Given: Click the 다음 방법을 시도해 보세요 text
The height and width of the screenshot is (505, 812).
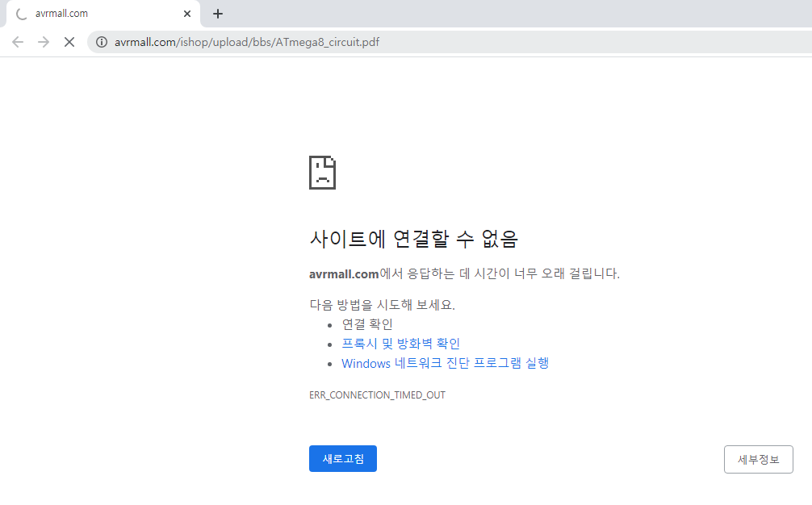Looking at the screenshot, I should pyautogui.click(x=382, y=305).
